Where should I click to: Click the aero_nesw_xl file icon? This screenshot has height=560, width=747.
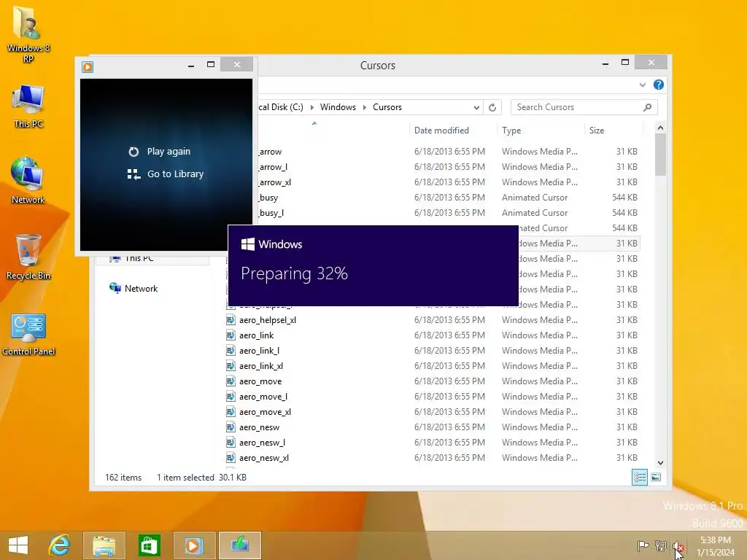[231, 458]
